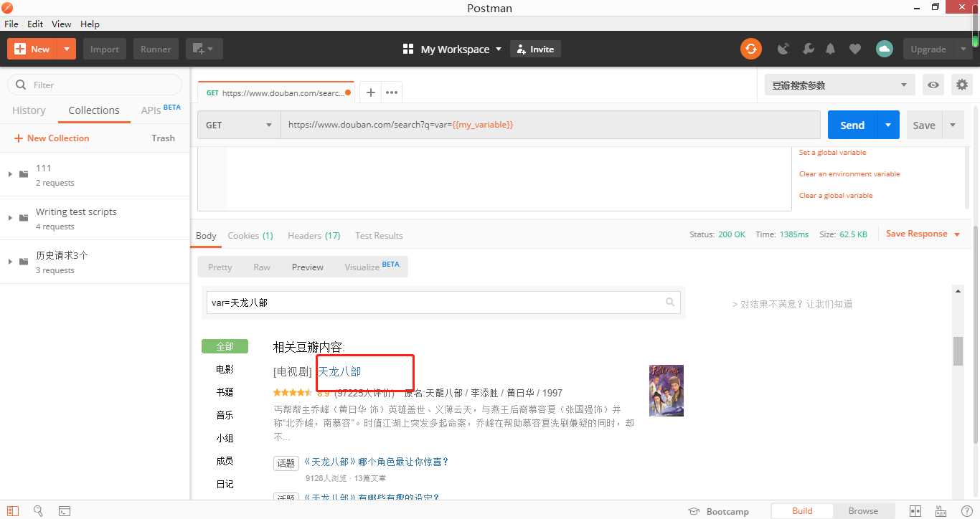Open the wrench settings icon
980x519 pixels.
[808, 49]
